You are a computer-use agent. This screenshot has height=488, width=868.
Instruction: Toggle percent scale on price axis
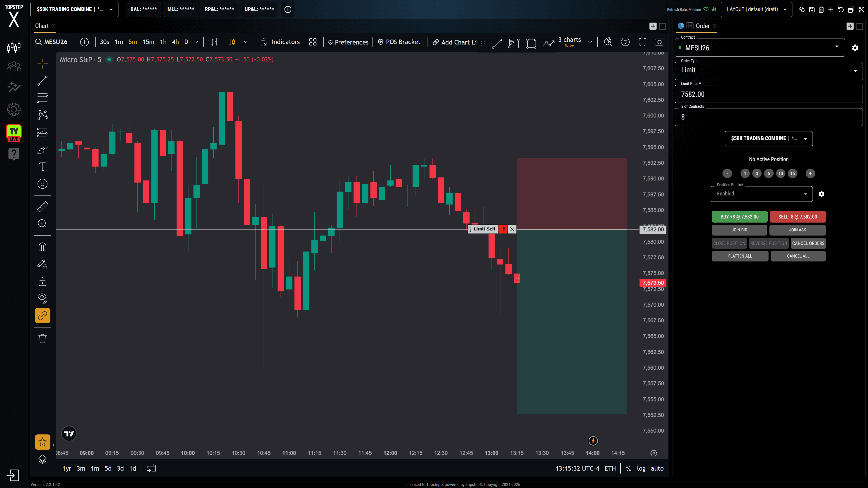[x=628, y=469]
